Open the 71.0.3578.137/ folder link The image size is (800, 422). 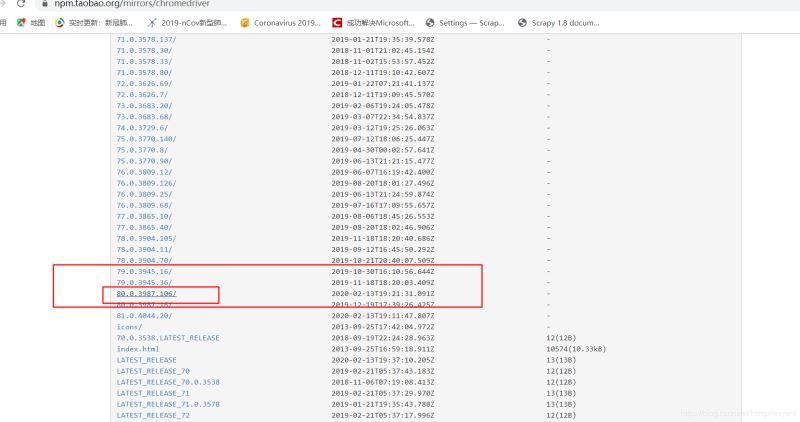[x=146, y=39]
